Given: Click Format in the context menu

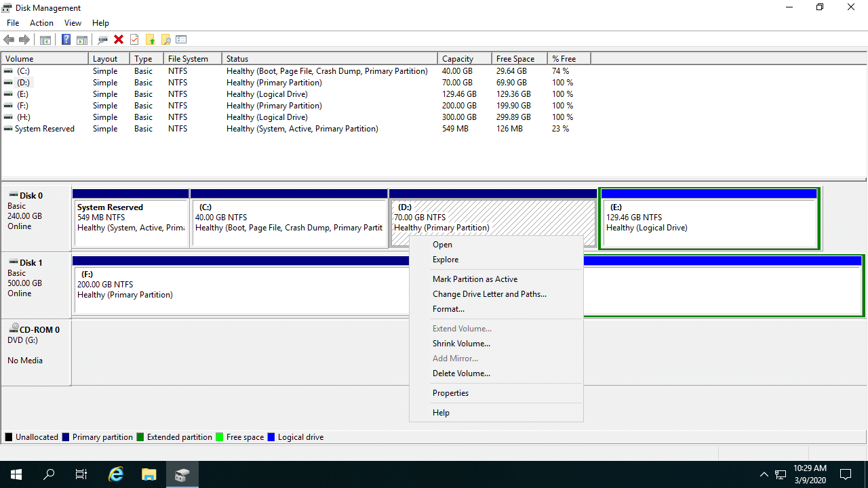Looking at the screenshot, I should (448, 309).
